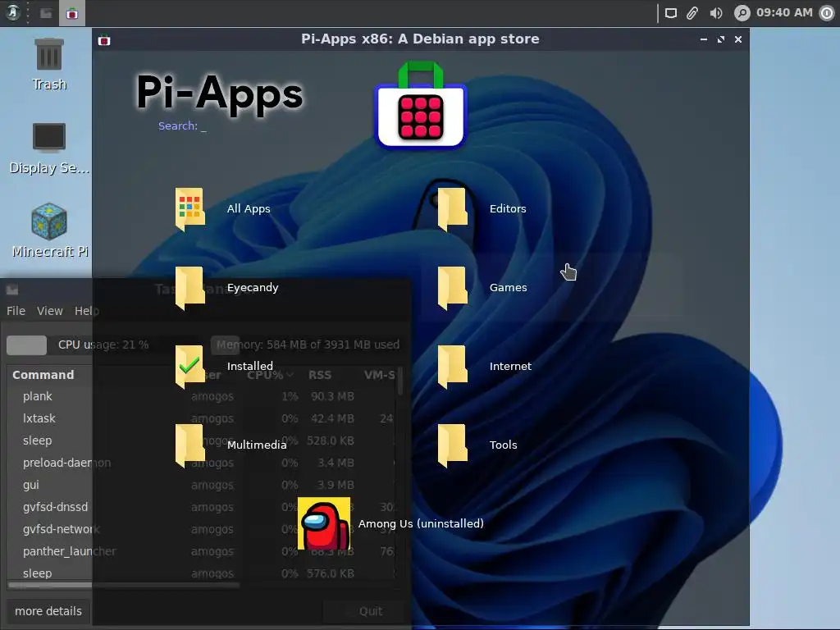Screen dimensions: 840x630
Task: Select the gvfsd-network process row
Action: 203,529
